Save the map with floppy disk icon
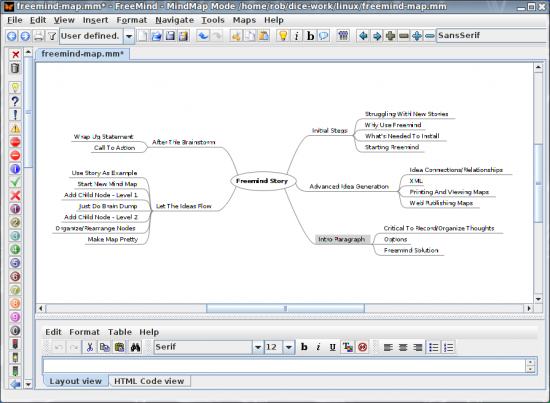Image resolution: width=550 pixels, height=403 pixels. (170, 36)
